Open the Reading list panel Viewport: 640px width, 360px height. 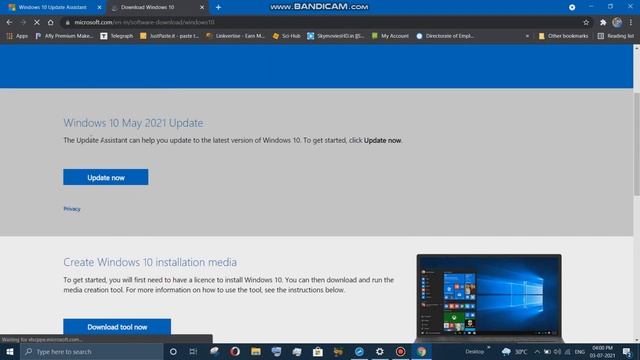[616, 36]
